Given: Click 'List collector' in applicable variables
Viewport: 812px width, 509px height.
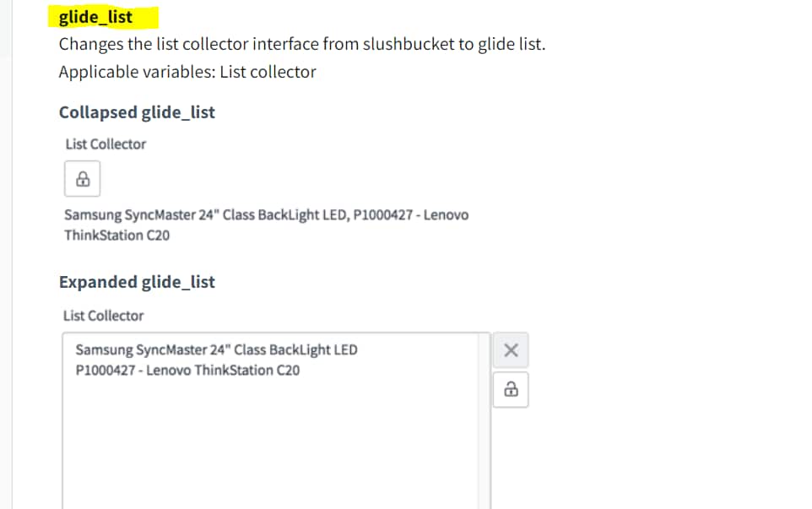Looking at the screenshot, I should (268, 72).
